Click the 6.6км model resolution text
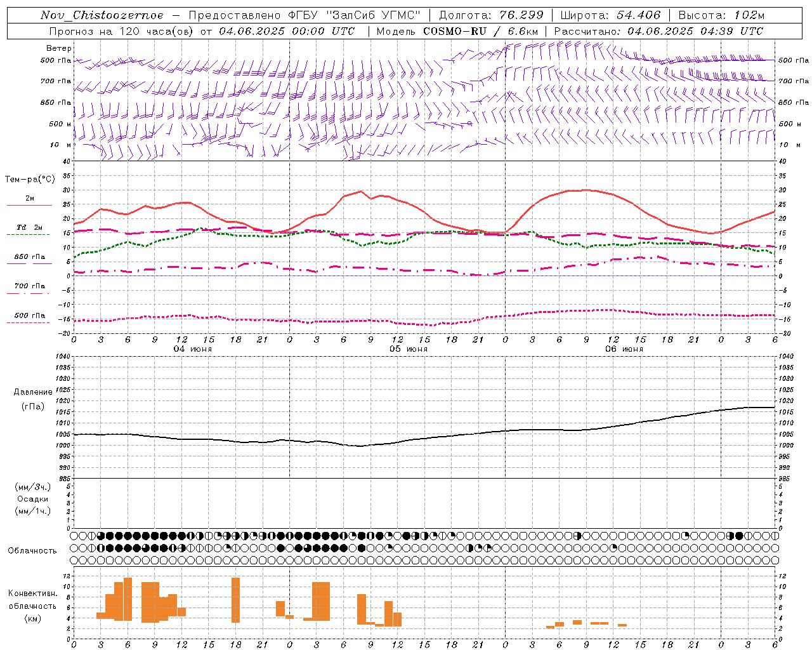This screenshot has height=650, width=812. [521, 31]
